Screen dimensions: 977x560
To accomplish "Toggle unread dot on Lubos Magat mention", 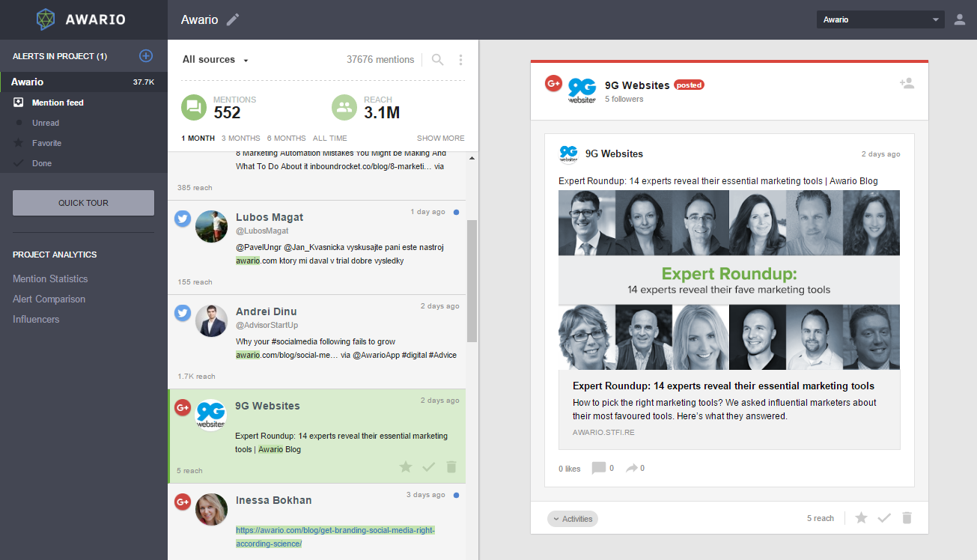I will pos(456,212).
